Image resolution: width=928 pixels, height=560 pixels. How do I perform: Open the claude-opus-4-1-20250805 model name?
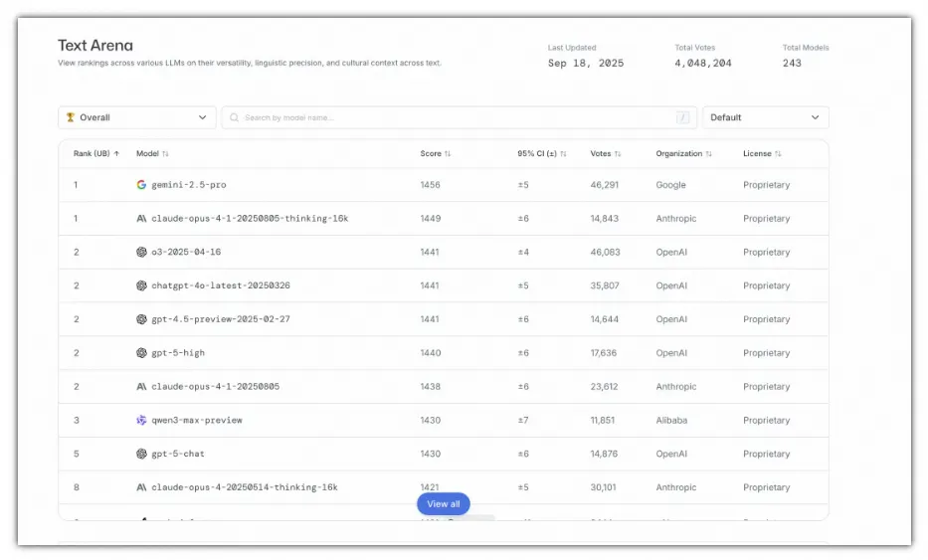(x=216, y=387)
